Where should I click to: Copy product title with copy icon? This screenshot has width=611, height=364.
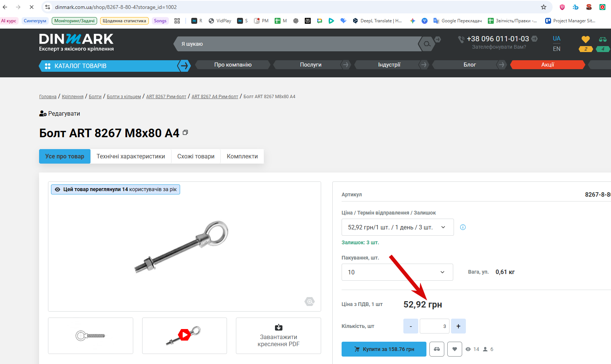pos(185,132)
